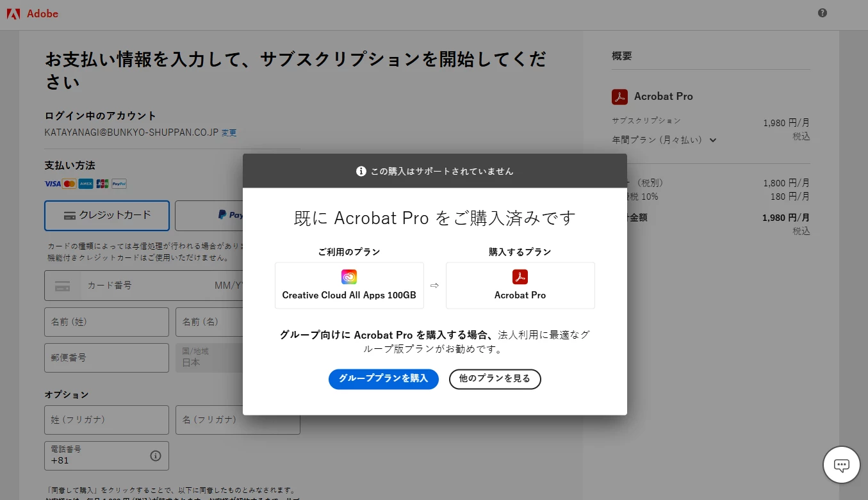Click the Adobe logo in header
This screenshot has width=868, height=500.
pyautogui.click(x=32, y=13)
